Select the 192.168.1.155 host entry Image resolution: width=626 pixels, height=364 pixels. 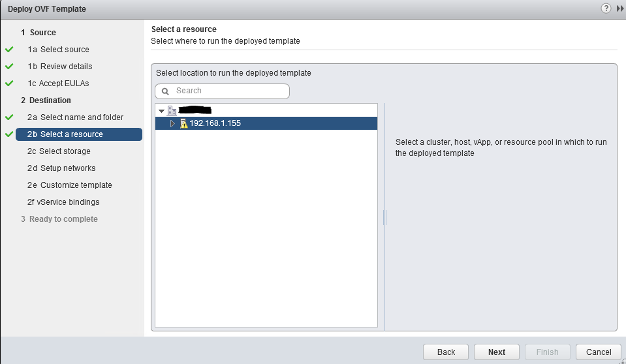[x=215, y=123]
